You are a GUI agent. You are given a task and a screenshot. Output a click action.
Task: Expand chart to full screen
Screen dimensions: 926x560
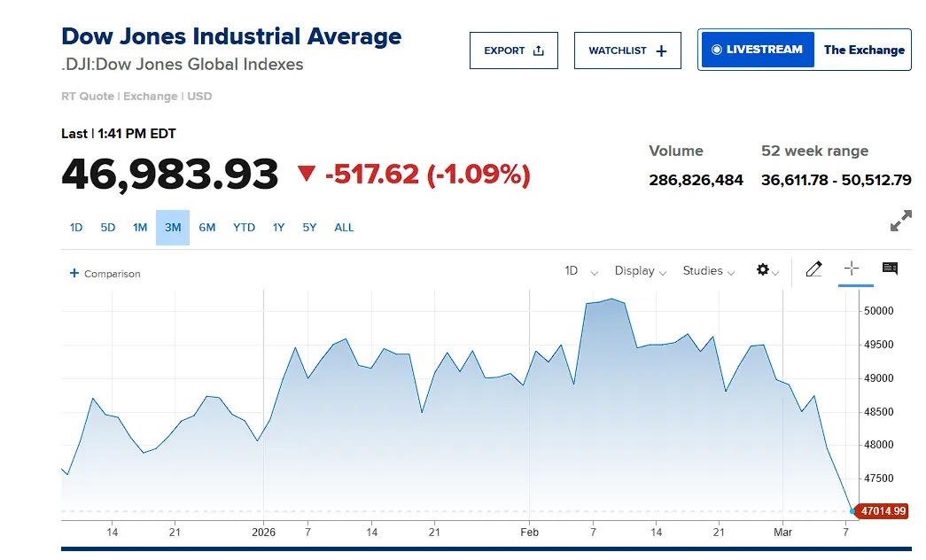coord(900,221)
